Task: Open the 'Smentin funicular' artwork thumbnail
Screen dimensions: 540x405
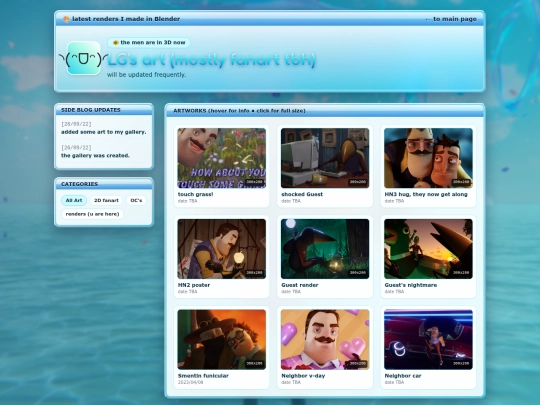Action: tap(221, 340)
